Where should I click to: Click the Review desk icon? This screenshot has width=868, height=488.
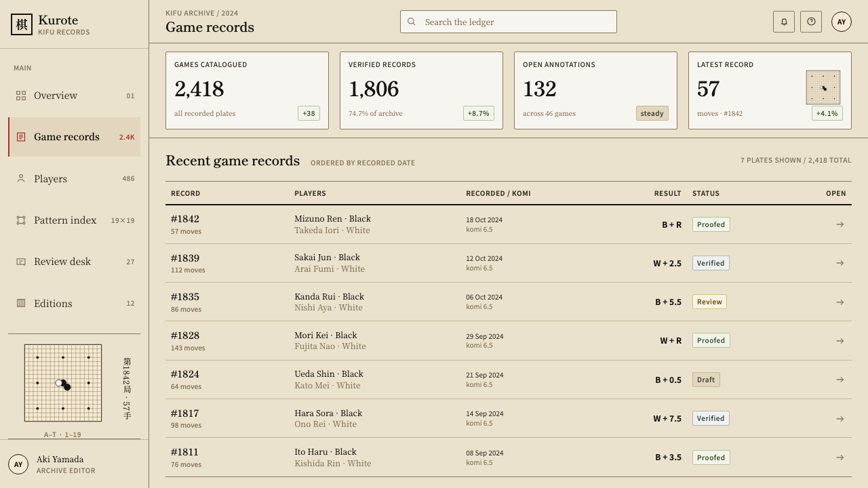click(21, 262)
